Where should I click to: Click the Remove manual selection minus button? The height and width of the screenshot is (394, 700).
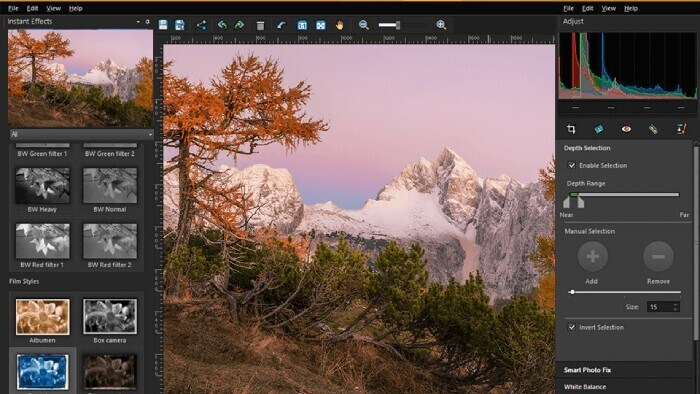[658, 257]
